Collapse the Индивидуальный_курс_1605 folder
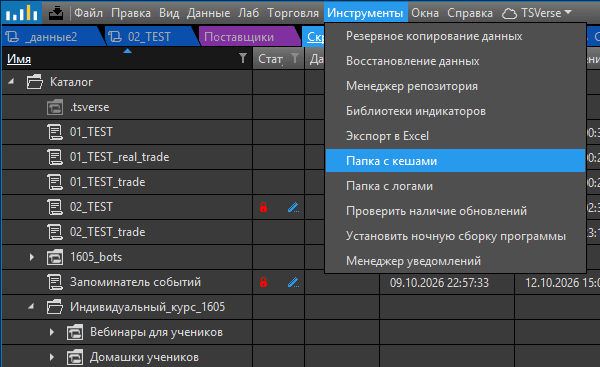600x367 pixels. [x=31, y=307]
